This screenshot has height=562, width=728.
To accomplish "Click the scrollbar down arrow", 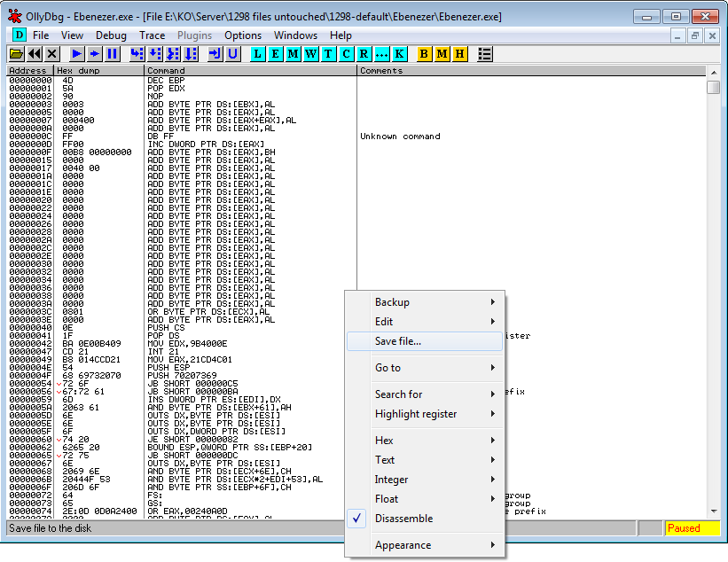I will [714, 511].
